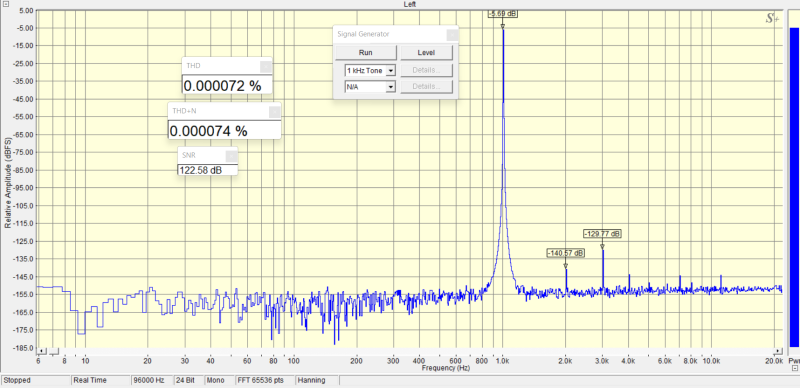Viewport: 800px width, 388px height.
Task: Click the 96000 Hz sample rate field
Action: pyautogui.click(x=152, y=380)
